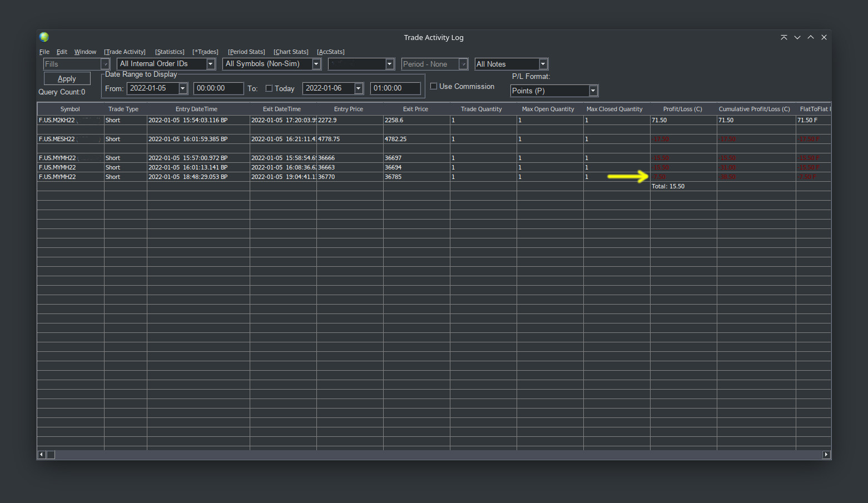Toggle the Use Commission checkbox

[434, 86]
